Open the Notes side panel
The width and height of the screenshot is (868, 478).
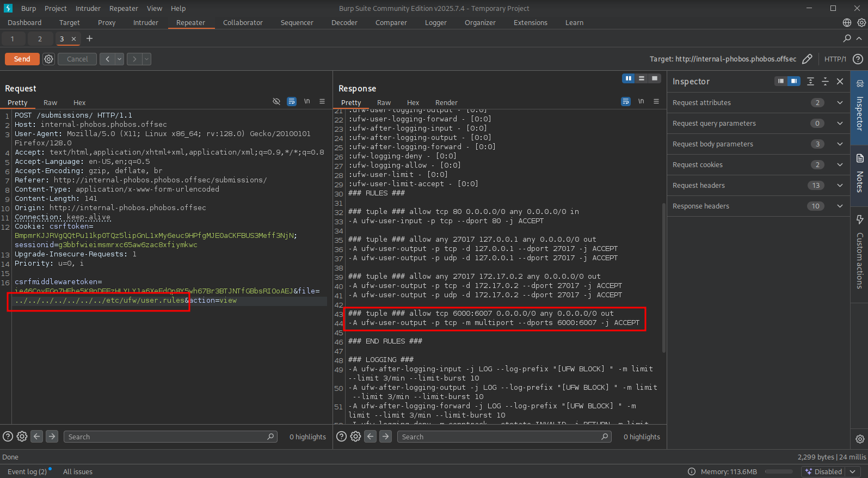click(x=859, y=173)
